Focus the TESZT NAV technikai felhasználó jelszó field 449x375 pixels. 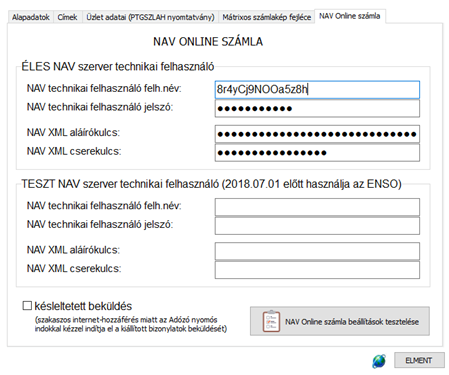pos(317,226)
